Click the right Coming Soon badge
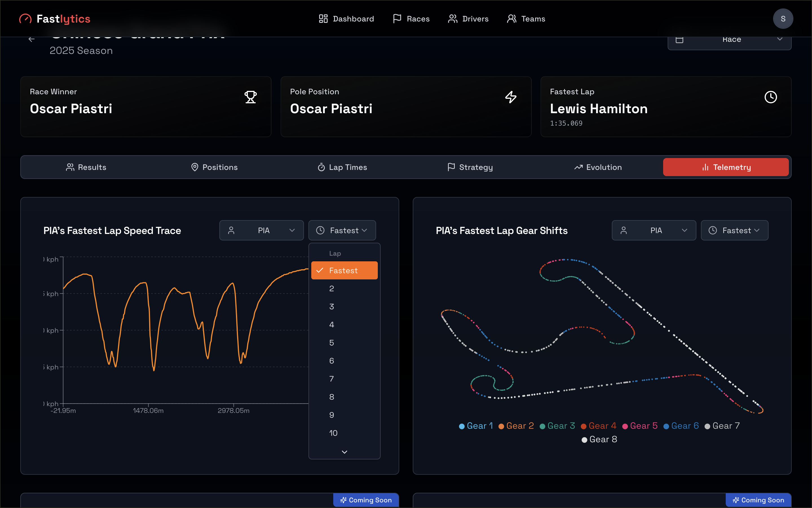 point(758,500)
